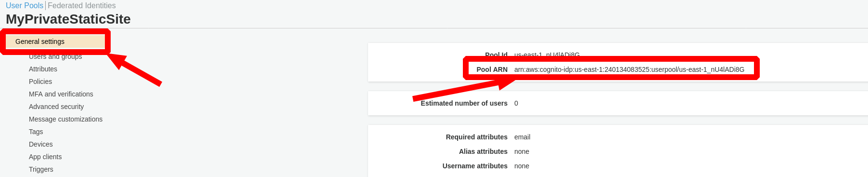Click the Pool Id value
This screenshot has width=868, height=177.
[x=547, y=54]
